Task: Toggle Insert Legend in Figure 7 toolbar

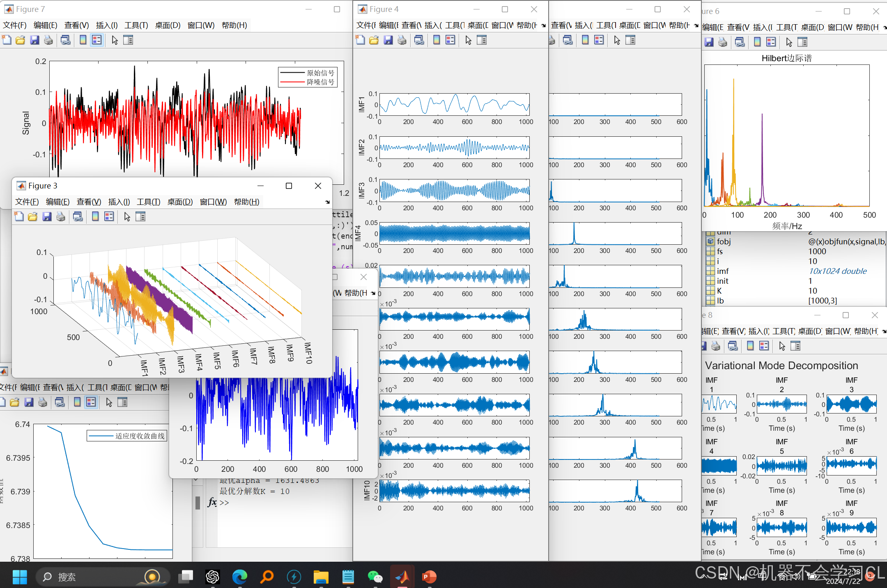Action: pos(97,40)
